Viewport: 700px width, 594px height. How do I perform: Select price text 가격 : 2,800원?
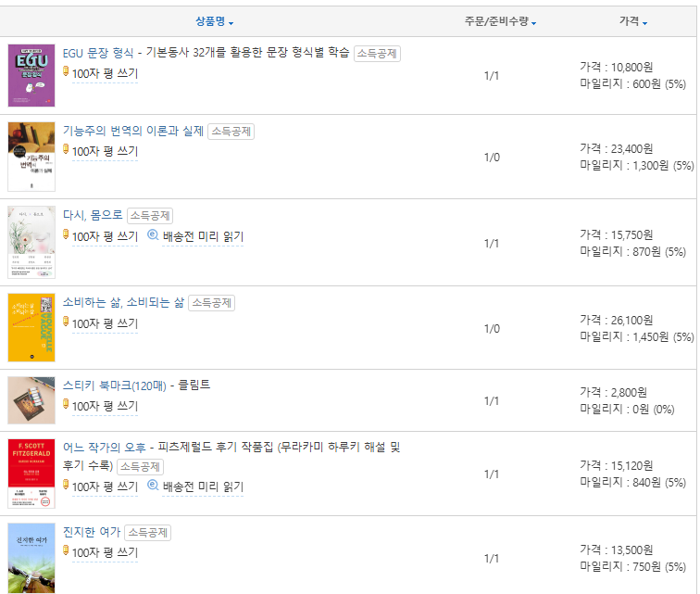[613, 392]
